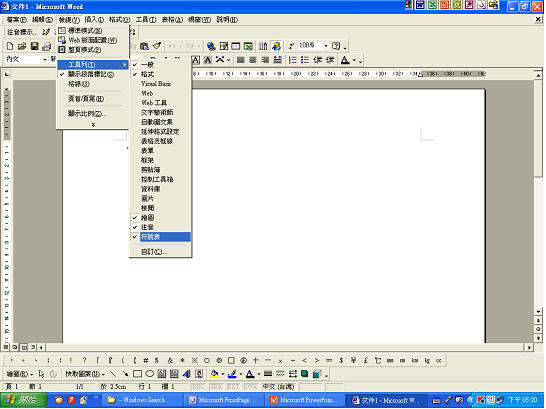The image size is (546, 409).
Task: Click the Character Shading A icon
Action: [208, 60]
